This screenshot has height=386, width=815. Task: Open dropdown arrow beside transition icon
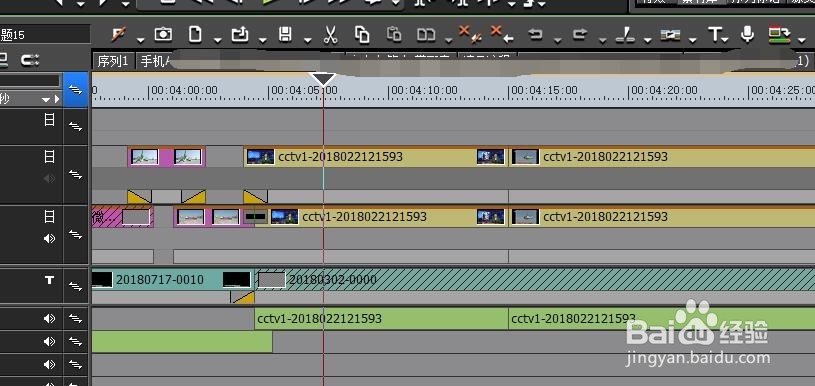[693, 40]
